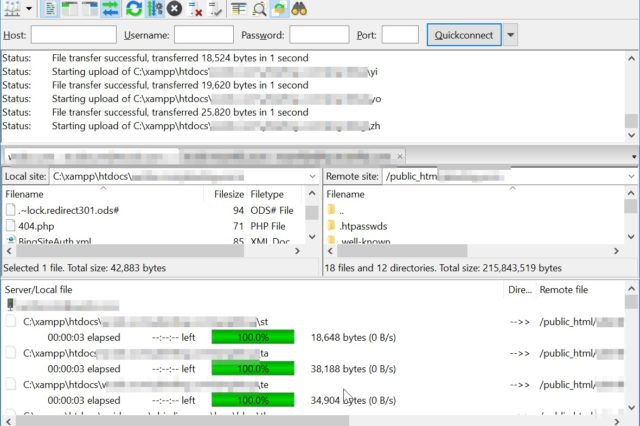Screen dimensions: 640x426
Task: Open the tab list dropdown arrow
Action: click(x=633, y=157)
